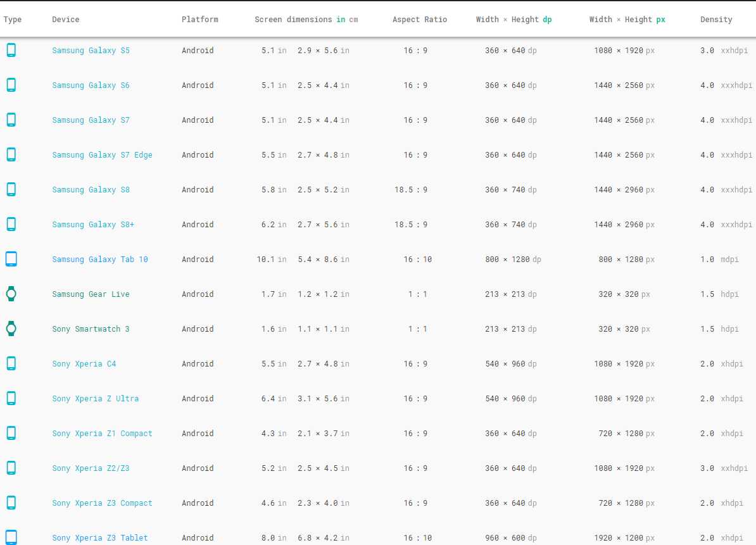756x545 pixels.
Task: Select the Sony Smartwatch 3 device name
Action: coord(91,329)
